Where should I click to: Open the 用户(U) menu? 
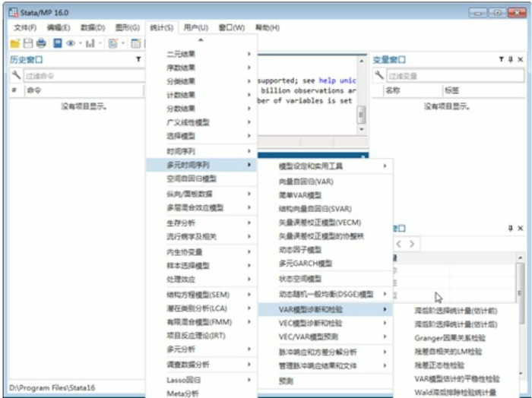pos(196,27)
